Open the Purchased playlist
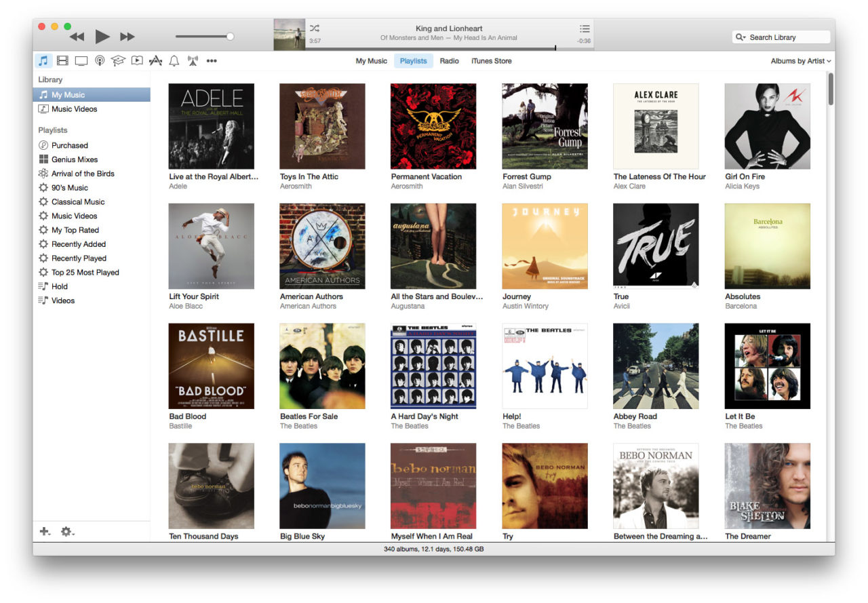 coord(70,145)
